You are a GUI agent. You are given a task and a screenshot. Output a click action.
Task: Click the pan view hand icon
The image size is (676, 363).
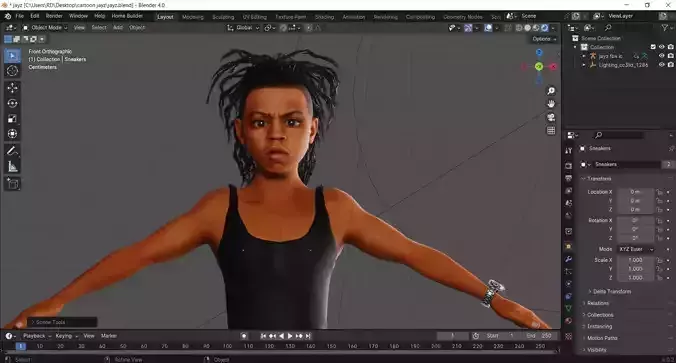(551, 104)
